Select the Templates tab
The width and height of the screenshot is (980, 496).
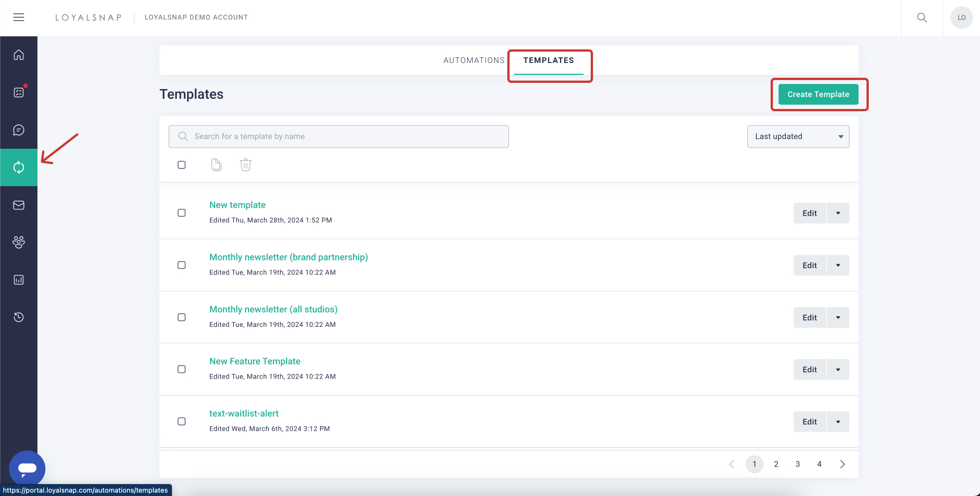click(x=548, y=60)
